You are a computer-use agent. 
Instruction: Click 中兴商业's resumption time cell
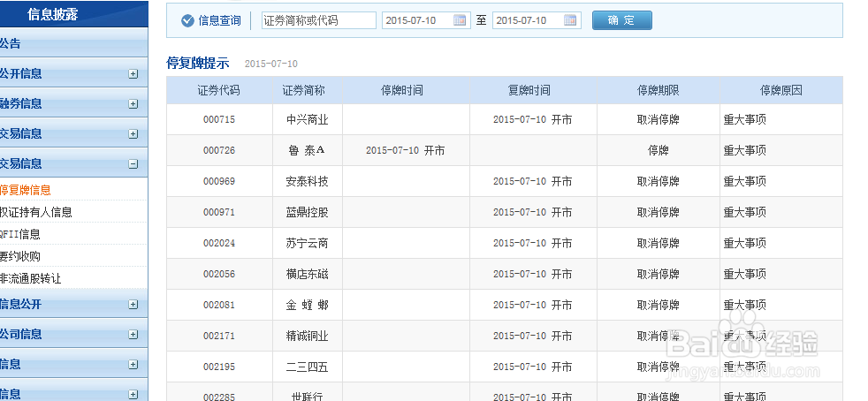pos(532,119)
